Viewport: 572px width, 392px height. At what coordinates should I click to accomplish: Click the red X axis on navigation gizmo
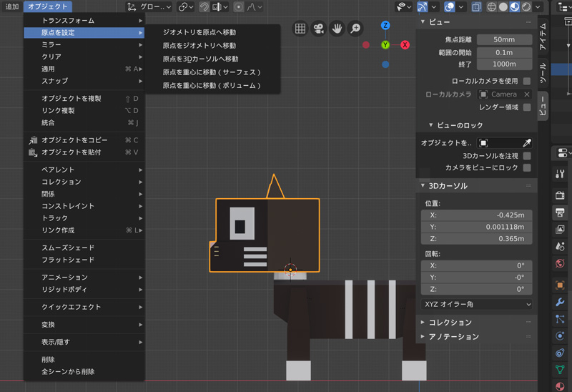pyautogui.click(x=405, y=45)
